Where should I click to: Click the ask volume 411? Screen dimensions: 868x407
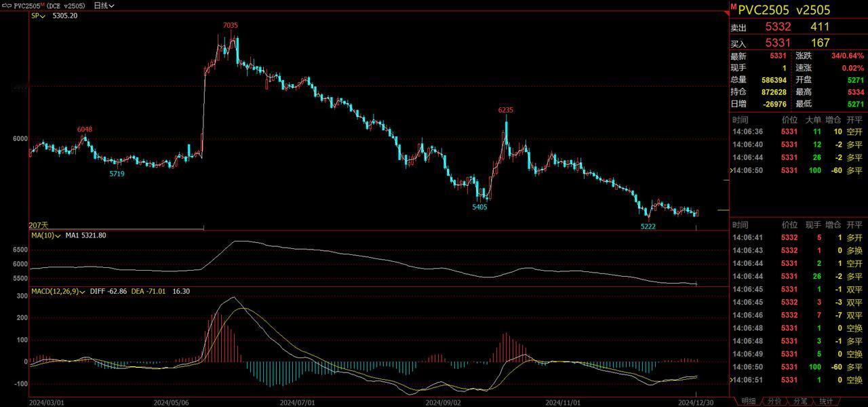click(x=820, y=27)
